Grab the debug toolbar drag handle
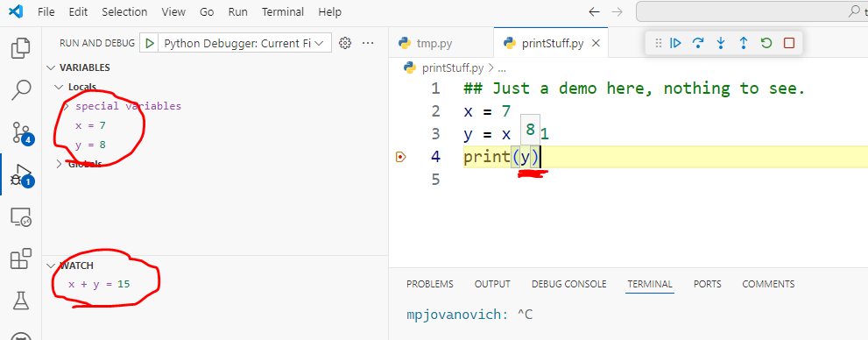Viewport: 868px width, 340px height. coord(658,43)
